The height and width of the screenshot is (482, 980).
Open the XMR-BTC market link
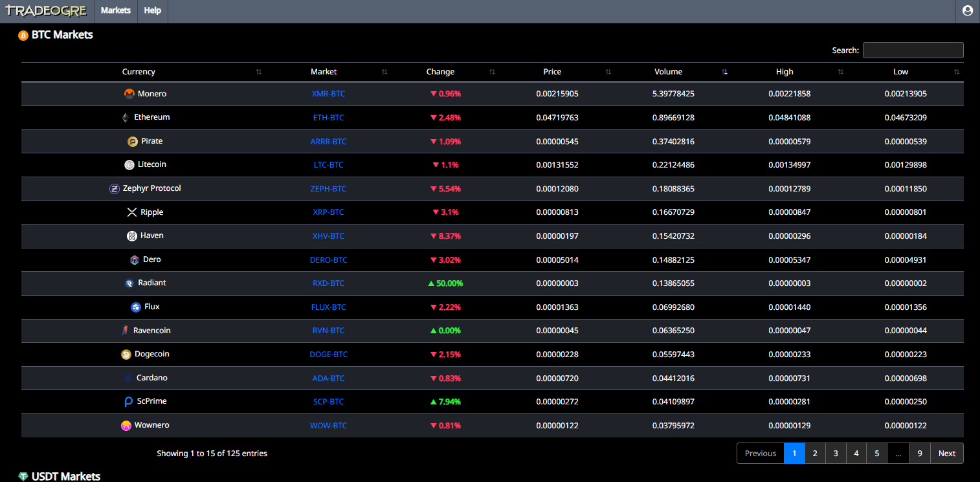point(328,94)
